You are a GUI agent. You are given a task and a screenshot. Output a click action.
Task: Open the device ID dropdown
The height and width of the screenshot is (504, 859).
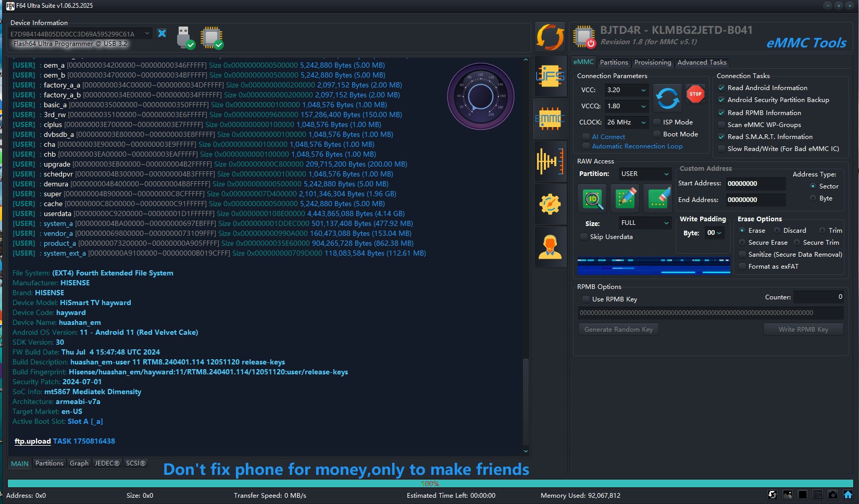coord(80,34)
